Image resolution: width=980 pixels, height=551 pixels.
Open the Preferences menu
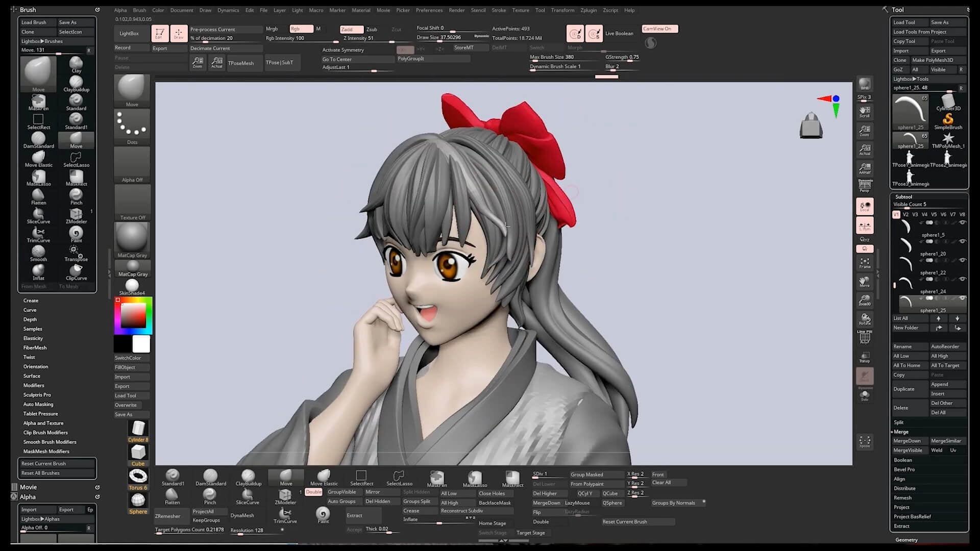coord(429,10)
